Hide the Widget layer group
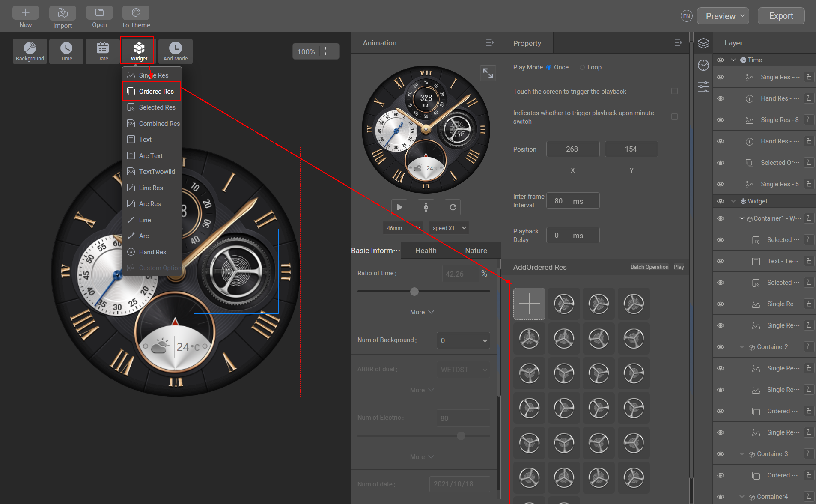This screenshot has width=816, height=504. click(721, 201)
